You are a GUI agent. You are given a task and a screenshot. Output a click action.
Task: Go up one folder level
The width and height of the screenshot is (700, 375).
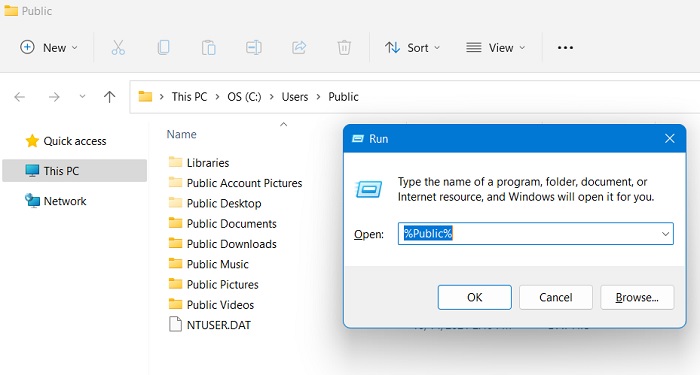click(109, 97)
